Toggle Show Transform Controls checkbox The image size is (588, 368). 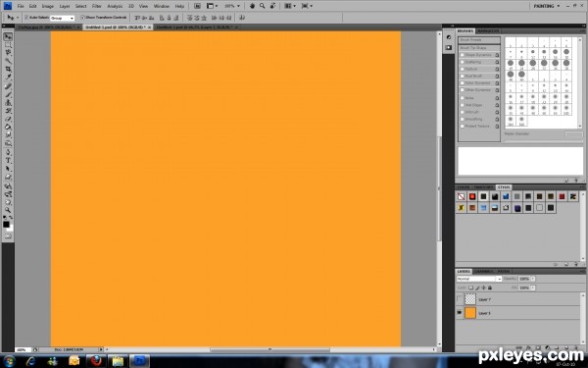(x=83, y=18)
